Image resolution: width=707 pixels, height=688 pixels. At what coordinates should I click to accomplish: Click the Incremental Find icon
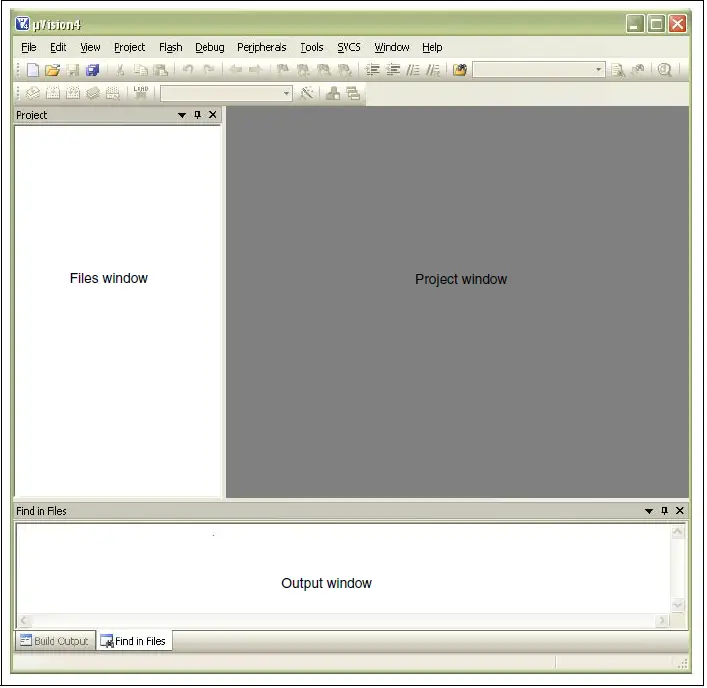coord(638,70)
